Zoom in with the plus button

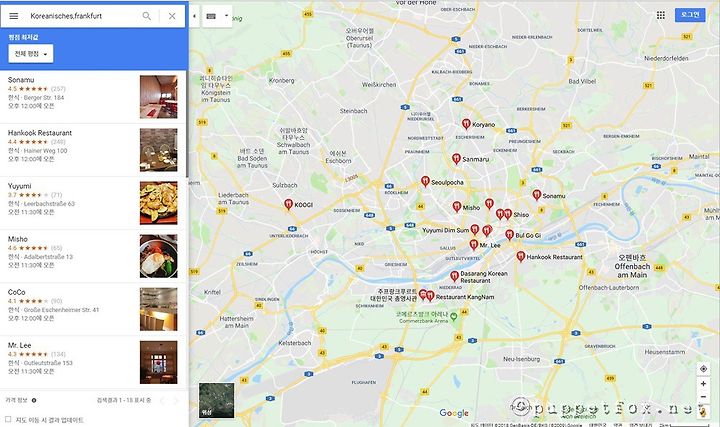coord(703,383)
